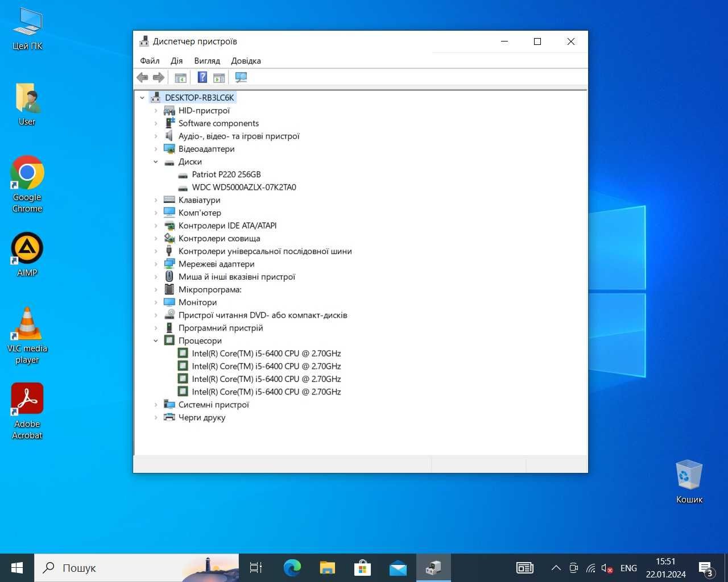Click the USB controllers plug icon

[169, 251]
